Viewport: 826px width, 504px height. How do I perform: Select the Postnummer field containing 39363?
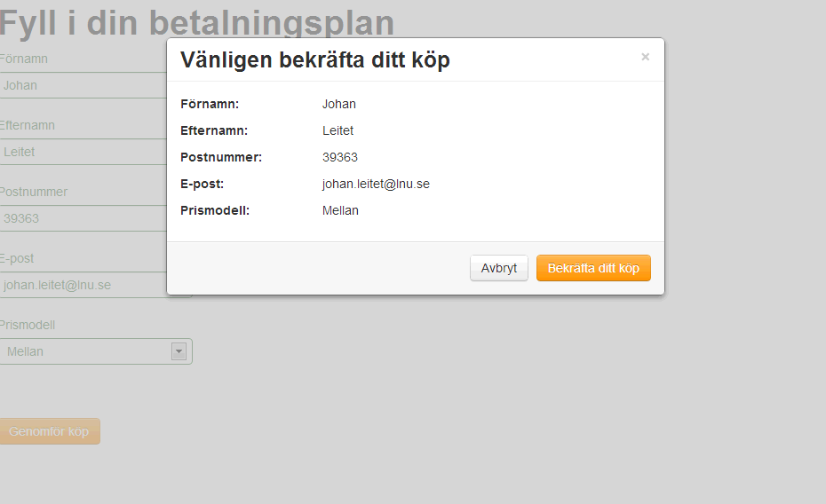click(x=83, y=218)
